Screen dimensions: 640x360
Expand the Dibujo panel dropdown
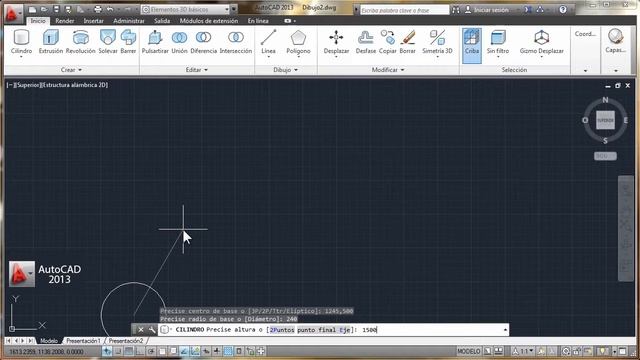tap(285, 70)
